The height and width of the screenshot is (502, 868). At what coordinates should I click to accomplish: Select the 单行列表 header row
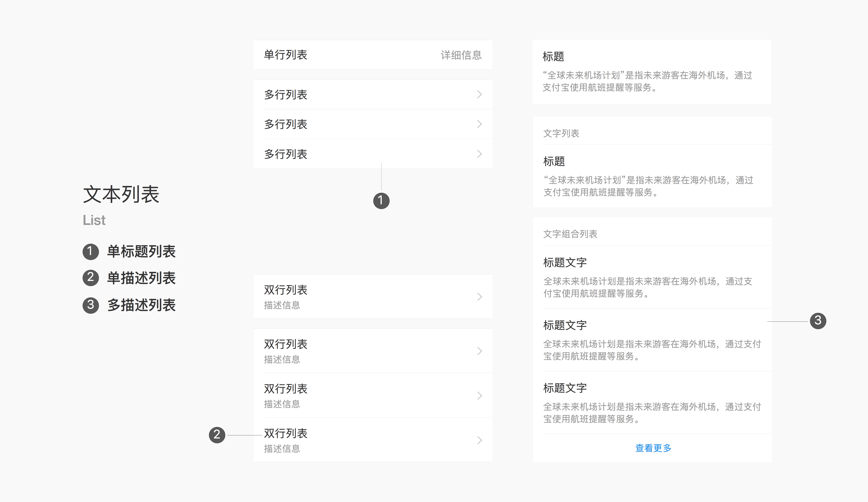286,54
